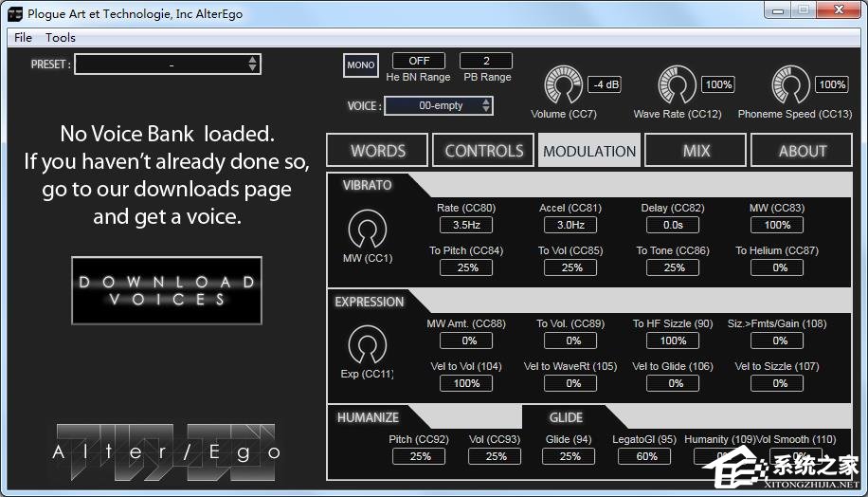Click the Wave Rate (CC12) knob
This screenshot has height=497, width=868.
click(677, 87)
